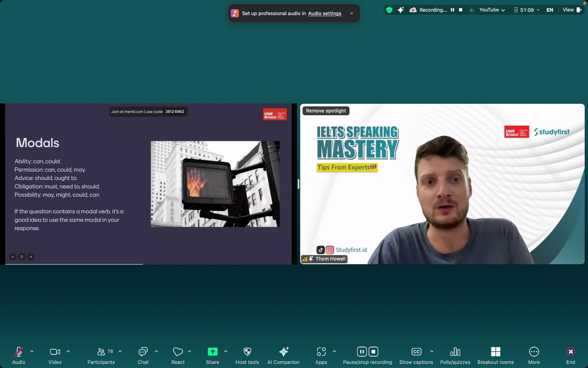Click the EN language indicator
The height and width of the screenshot is (368, 588).
pyautogui.click(x=550, y=10)
